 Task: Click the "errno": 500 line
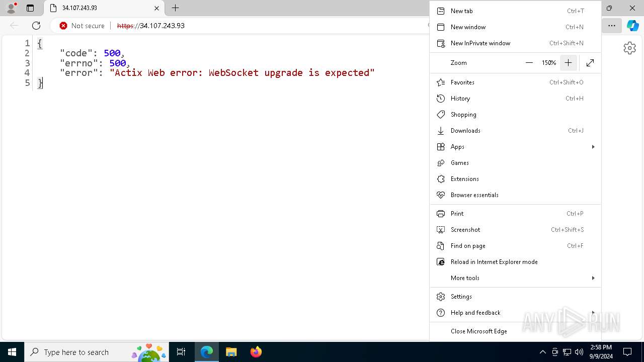pyautogui.click(x=95, y=63)
